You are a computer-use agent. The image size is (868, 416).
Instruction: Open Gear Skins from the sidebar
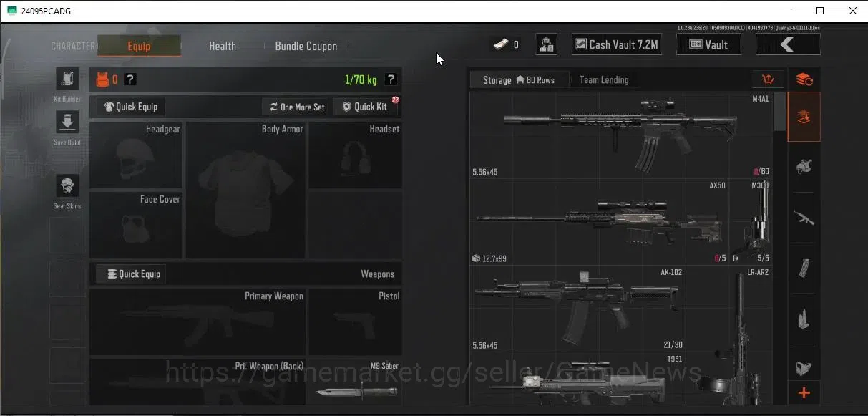(x=67, y=186)
